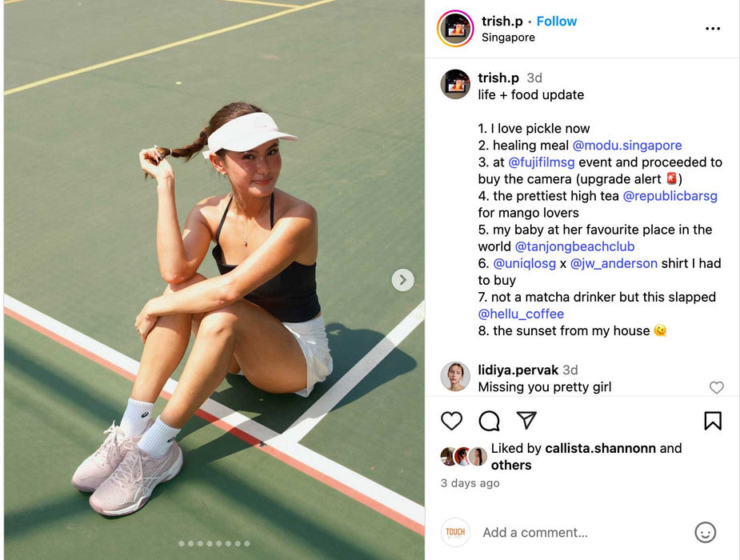Open @modu.singapore mention
The image size is (740, 560).
(x=626, y=146)
